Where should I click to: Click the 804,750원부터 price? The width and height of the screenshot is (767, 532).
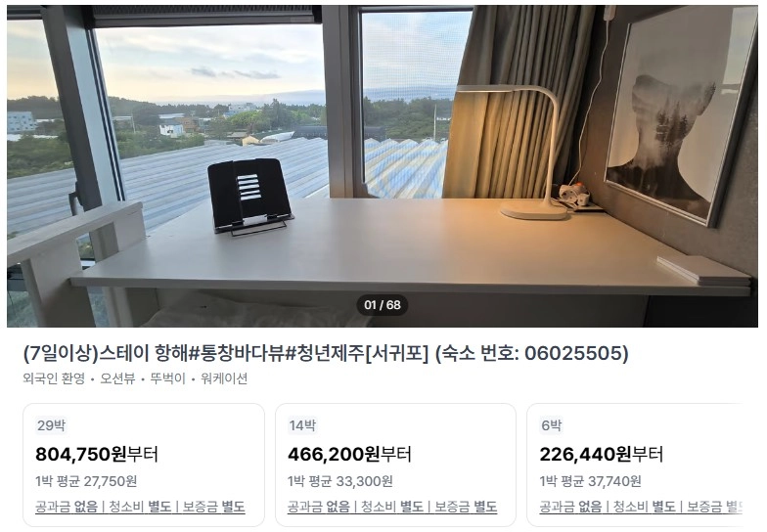[x=97, y=454]
